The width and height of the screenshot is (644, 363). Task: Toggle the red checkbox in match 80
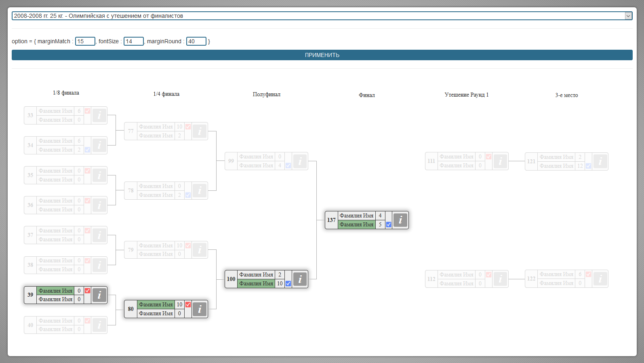point(188,305)
